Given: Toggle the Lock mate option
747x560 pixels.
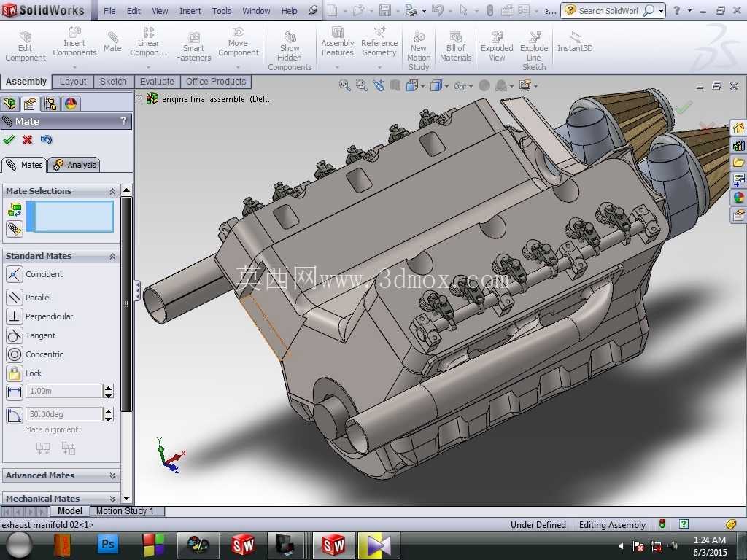Looking at the screenshot, I should tap(15, 373).
